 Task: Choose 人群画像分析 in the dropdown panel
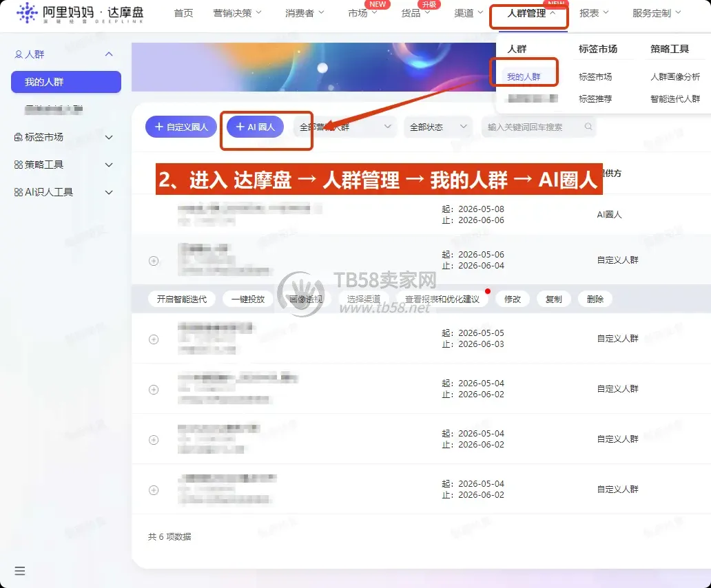tap(675, 77)
